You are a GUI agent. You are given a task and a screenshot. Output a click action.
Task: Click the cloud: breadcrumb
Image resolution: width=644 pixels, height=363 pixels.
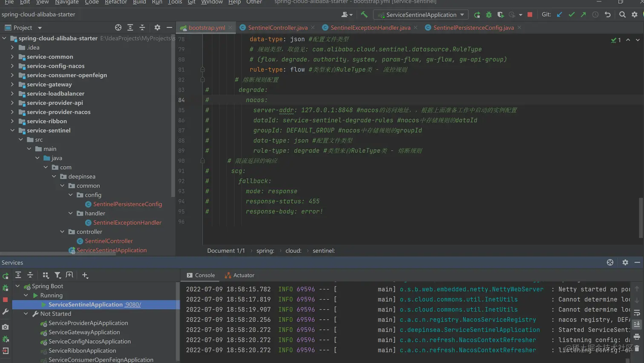pyautogui.click(x=293, y=251)
